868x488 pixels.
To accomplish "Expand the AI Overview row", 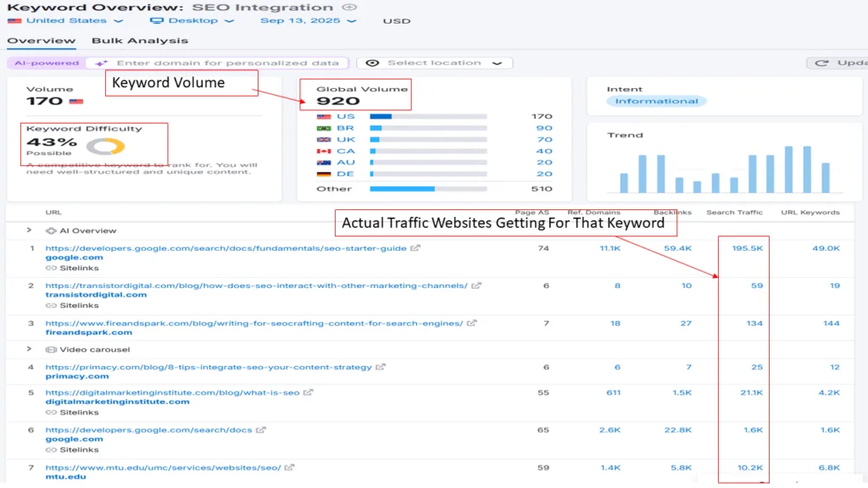I will (29, 230).
